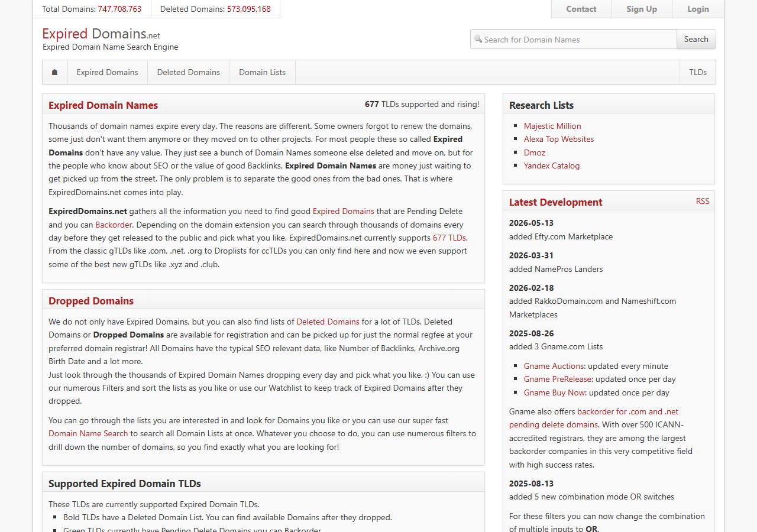Open the Sign Up tab

(642, 9)
